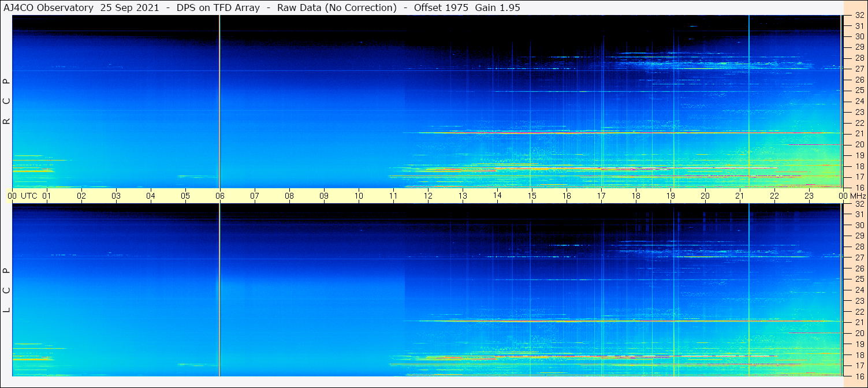The height and width of the screenshot is (388, 868).
Task: Click the 32 MHz tick on RCP frequency scale
Action: 859,16
